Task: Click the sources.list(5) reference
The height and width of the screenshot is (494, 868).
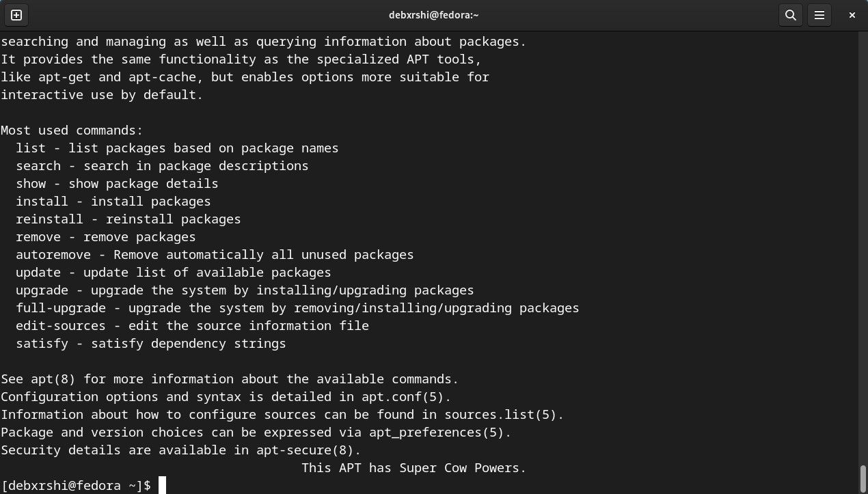Action: [502, 414]
